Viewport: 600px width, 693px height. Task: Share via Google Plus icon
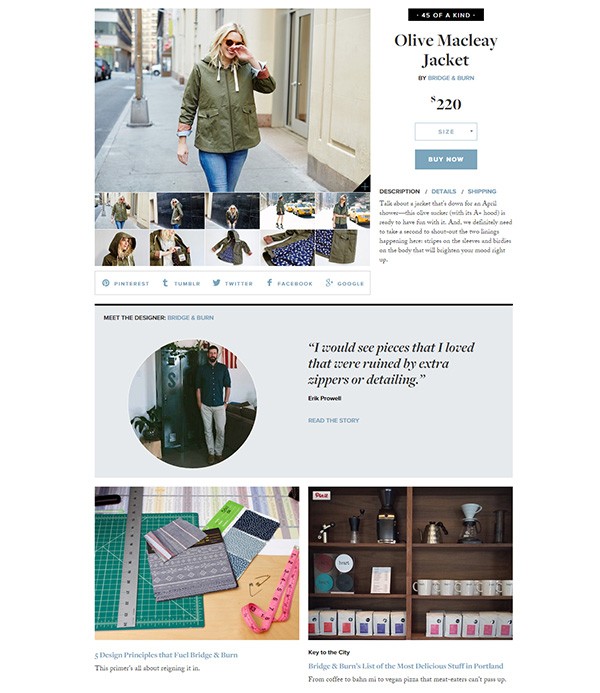coord(345,283)
